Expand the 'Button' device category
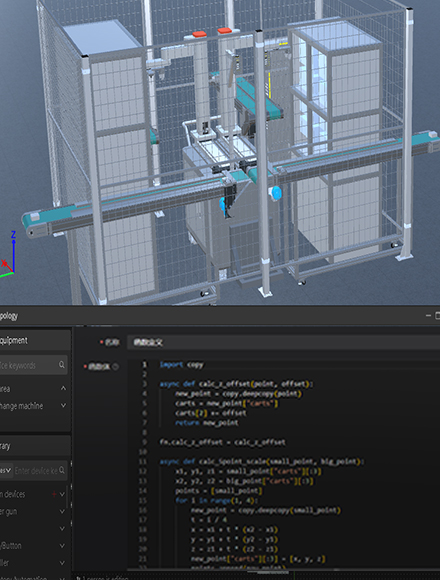The image size is (440, 580). pyautogui.click(x=62, y=546)
